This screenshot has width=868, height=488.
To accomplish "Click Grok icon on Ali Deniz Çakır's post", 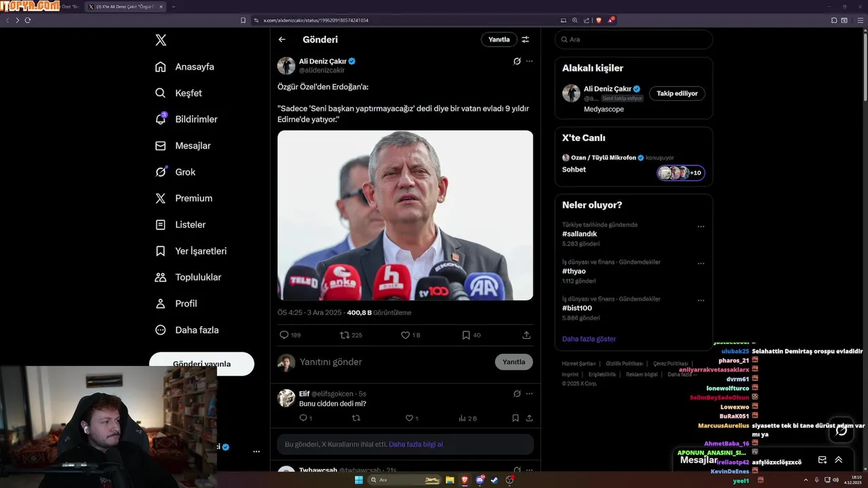I will [517, 61].
